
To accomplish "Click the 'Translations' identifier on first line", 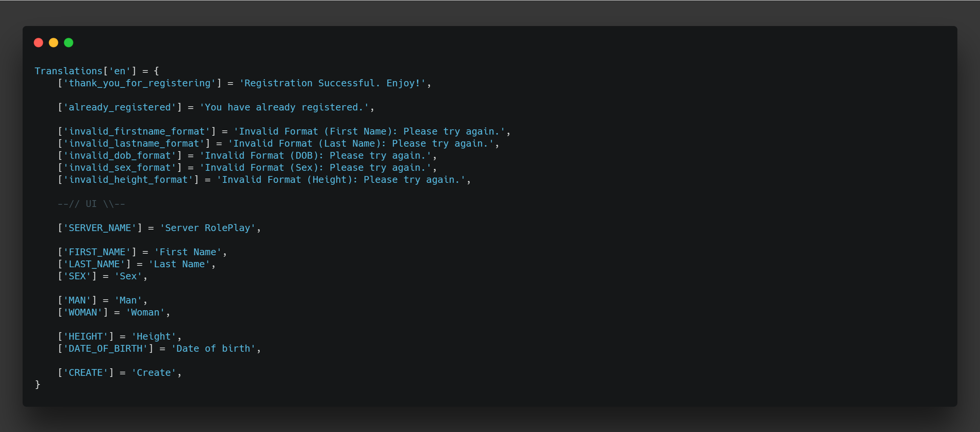I will (x=69, y=71).
